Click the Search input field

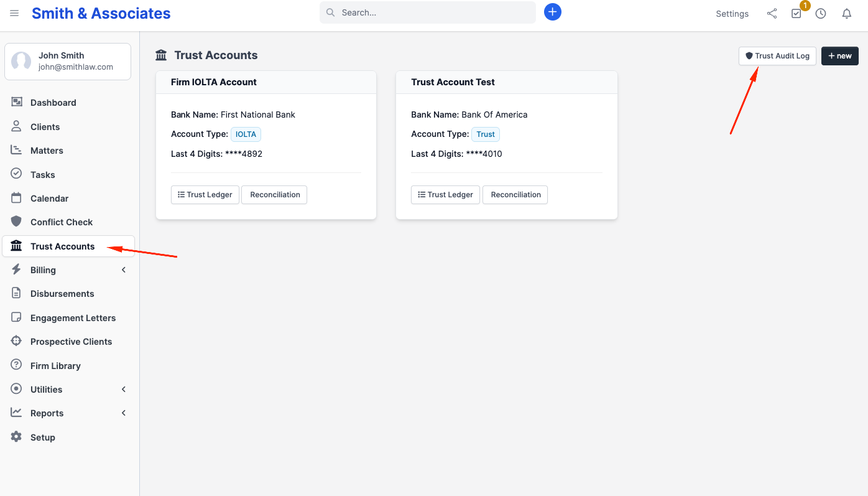coord(428,12)
